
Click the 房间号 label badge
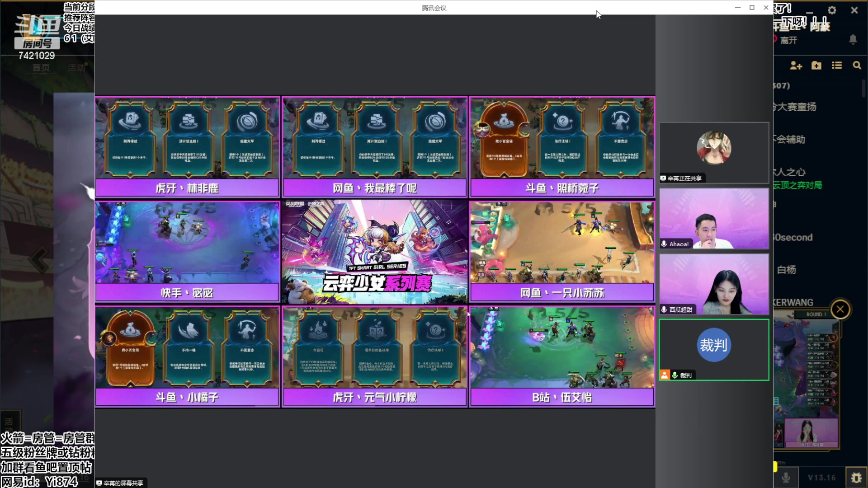click(37, 43)
